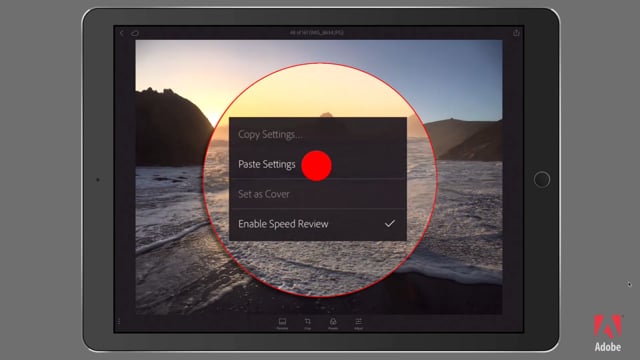Open the Presets tool
This screenshot has height=360, width=640.
point(333,323)
